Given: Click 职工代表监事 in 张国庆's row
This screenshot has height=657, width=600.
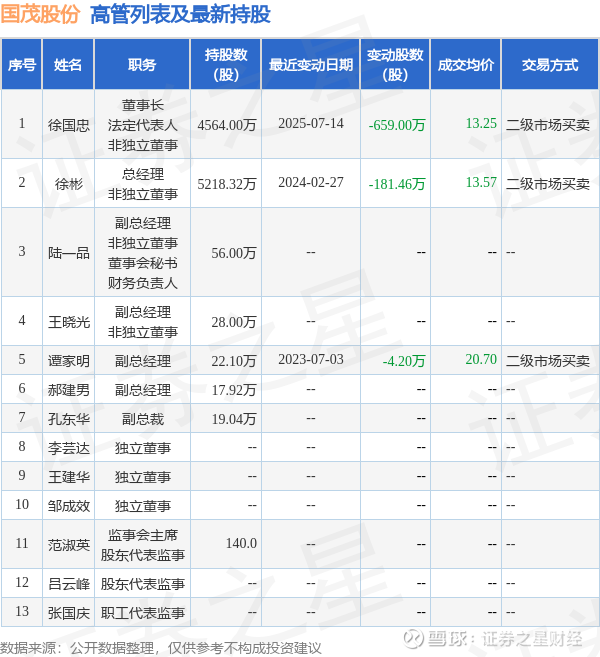Looking at the screenshot, I should pyautogui.click(x=142, y=613).
